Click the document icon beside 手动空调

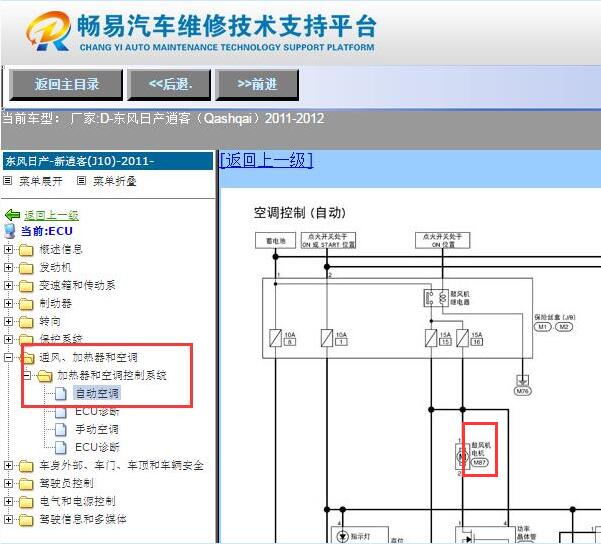61,429
